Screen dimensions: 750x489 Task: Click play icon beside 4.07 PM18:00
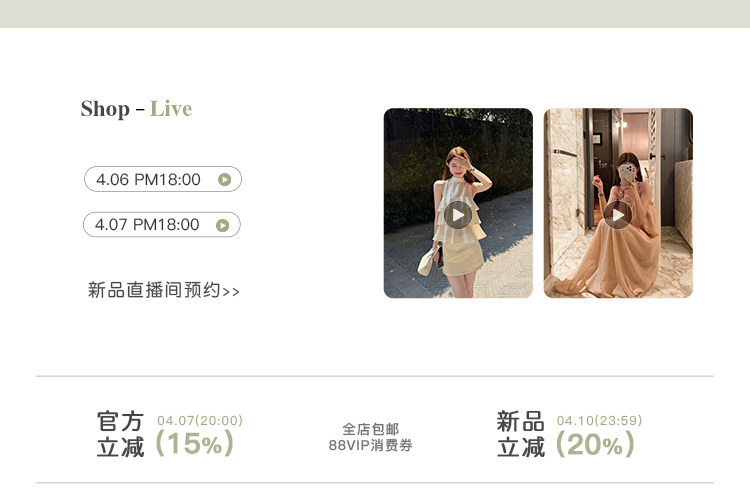(222, 225)
